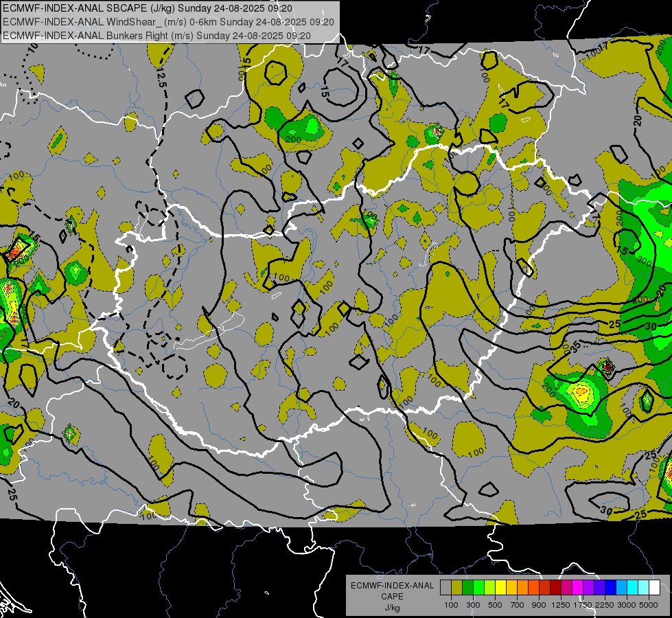
Task: Select the dark red legend swatch
Action: pyautogui.click(x=555, y=588)
